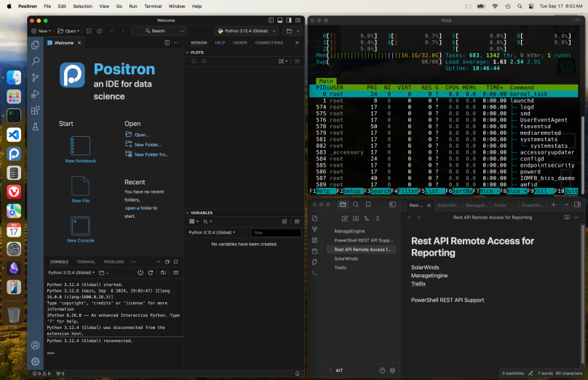Click the Save All icon in Positron toolbar
588x380 pixels.
(100, 31)
